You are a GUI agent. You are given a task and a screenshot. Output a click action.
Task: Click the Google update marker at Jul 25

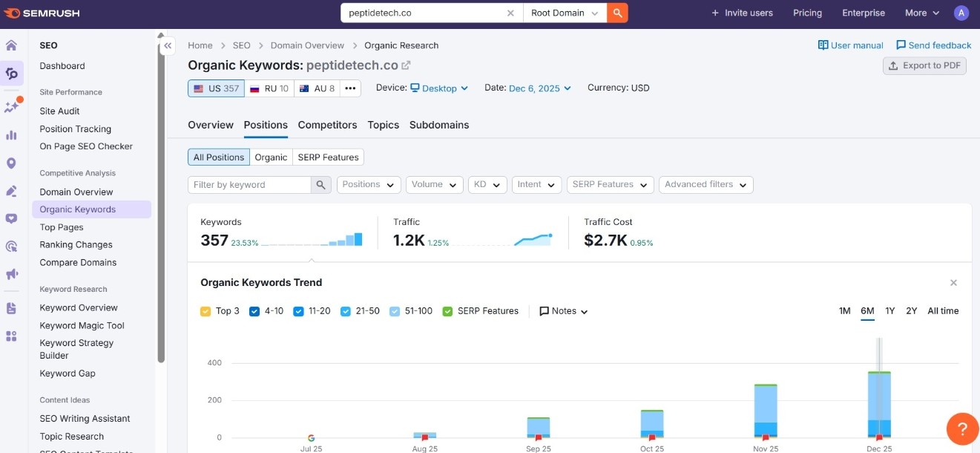311,438
